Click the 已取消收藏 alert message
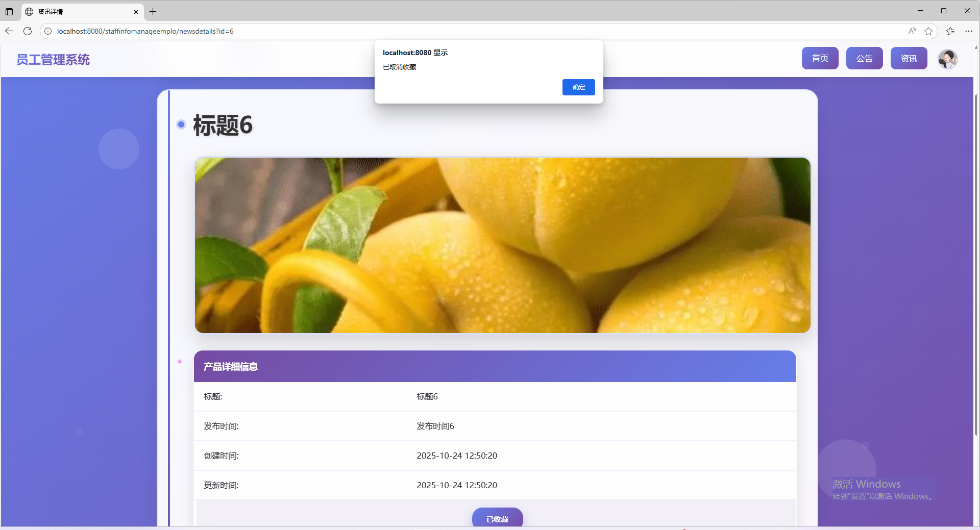980x530 pixels. 400,67
